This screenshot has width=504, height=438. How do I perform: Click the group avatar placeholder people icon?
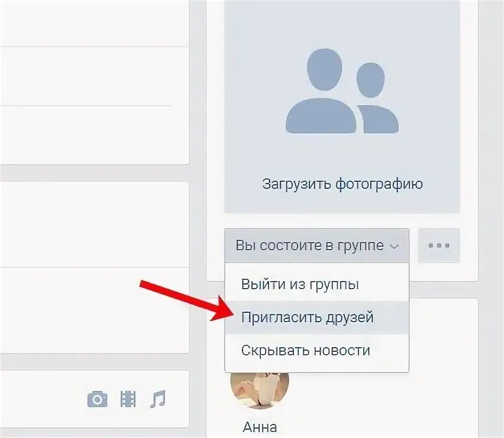(x=342, y=91)
